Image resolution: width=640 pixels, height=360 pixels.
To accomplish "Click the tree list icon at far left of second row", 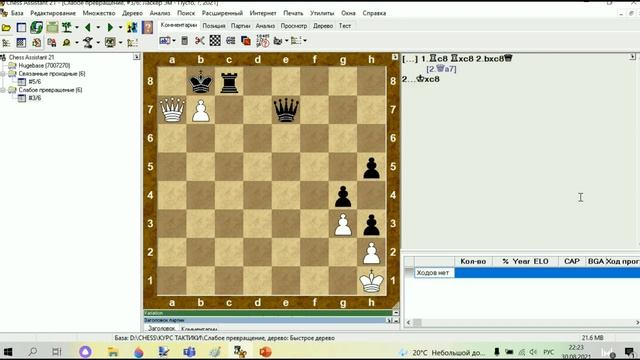I will 6,42.
